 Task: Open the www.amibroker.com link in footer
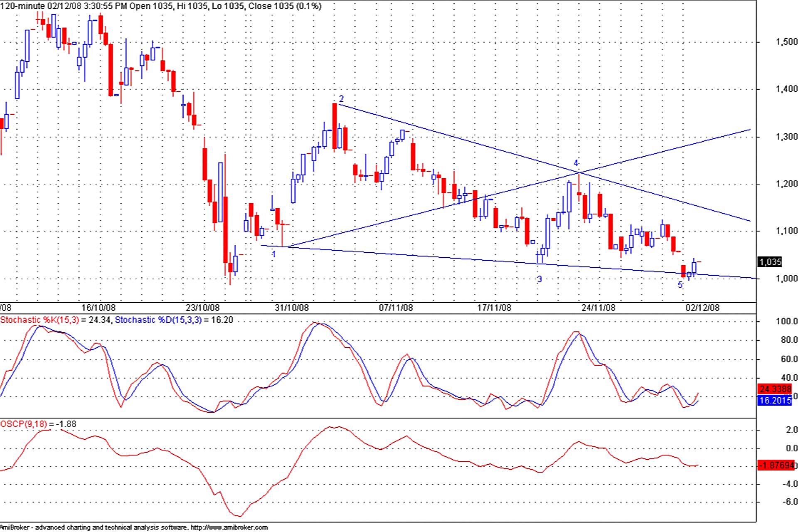pyautogui.click(x=229, y=527)
